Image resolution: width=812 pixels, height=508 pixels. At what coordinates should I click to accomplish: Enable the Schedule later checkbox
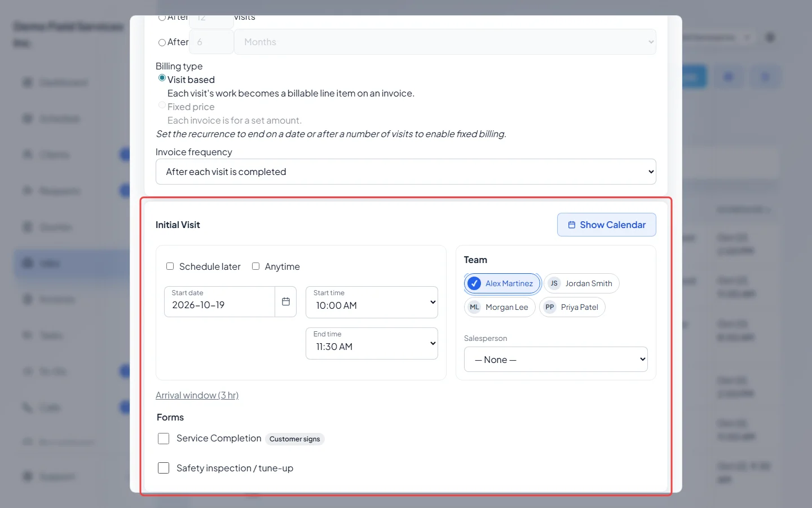pyautogui.click(x=170, y=266)
